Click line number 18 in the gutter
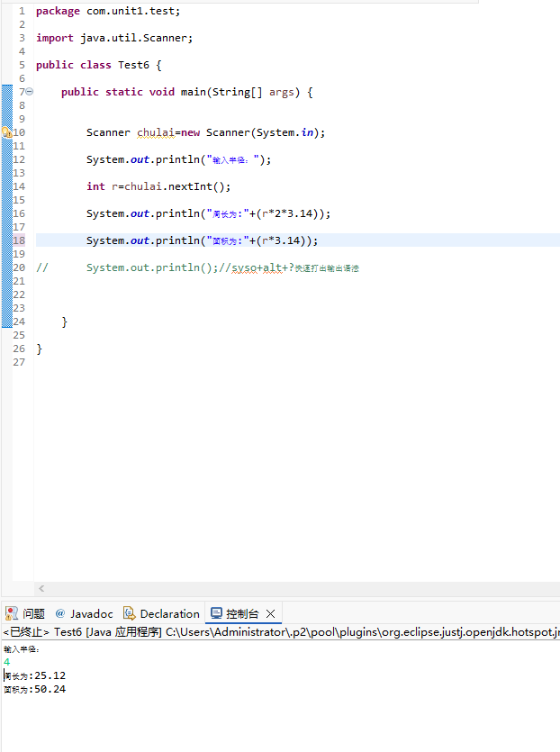Viewport: 560px width, 752px height. point(19,240)
